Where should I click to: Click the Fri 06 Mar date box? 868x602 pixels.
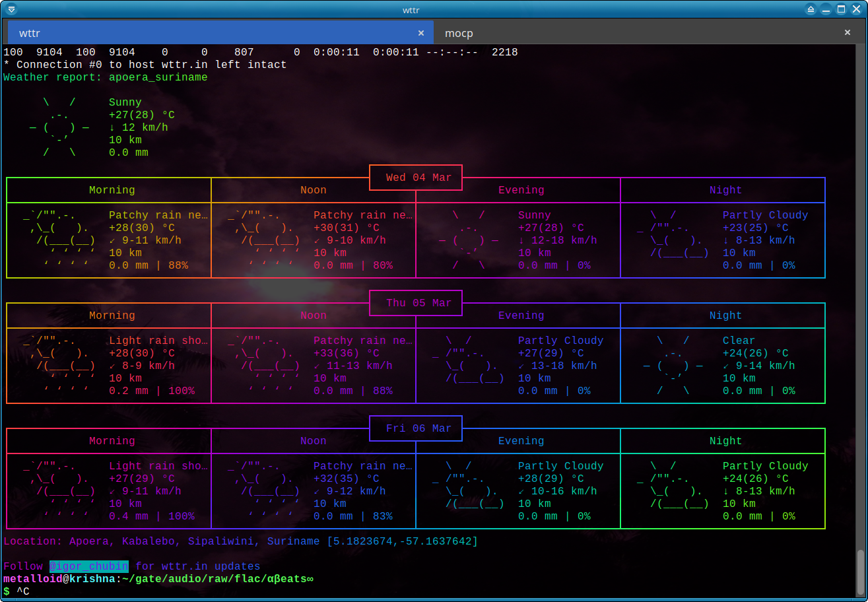[415, 428]
